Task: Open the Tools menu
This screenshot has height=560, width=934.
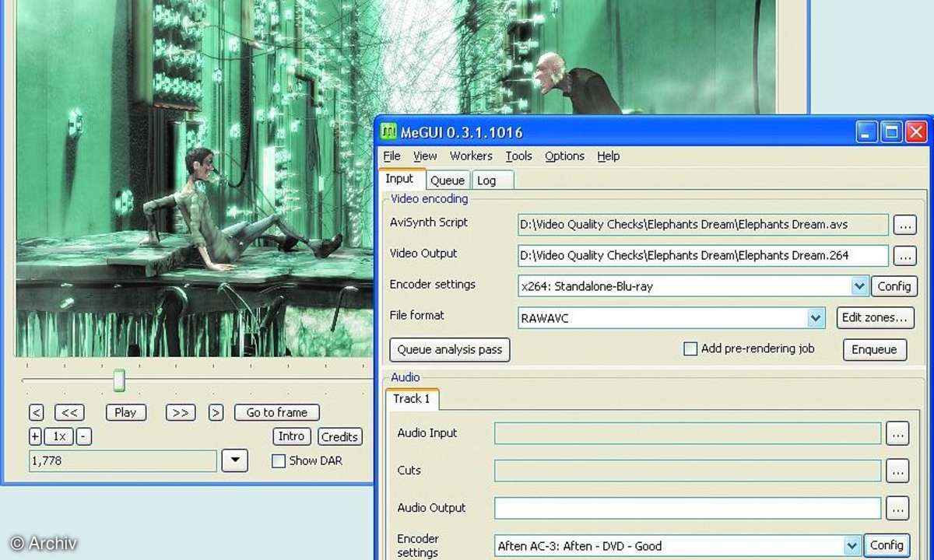Action: [x=518, y=156]
